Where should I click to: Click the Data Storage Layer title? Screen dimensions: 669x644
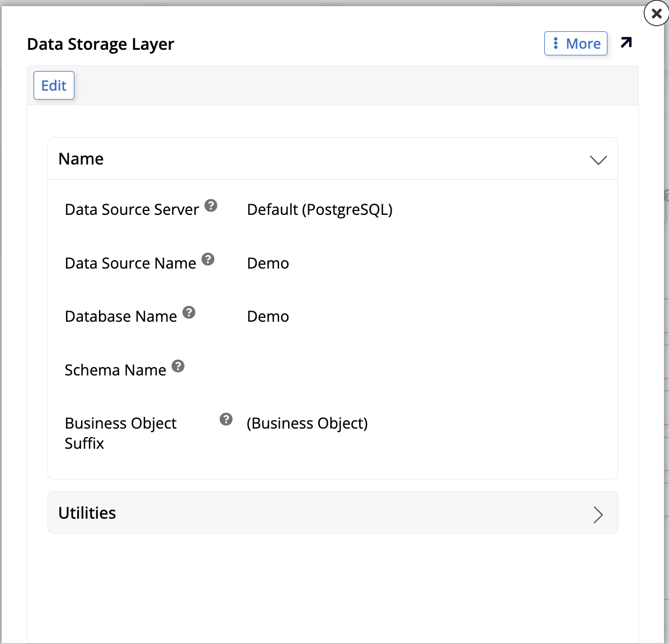pos(101,44)
